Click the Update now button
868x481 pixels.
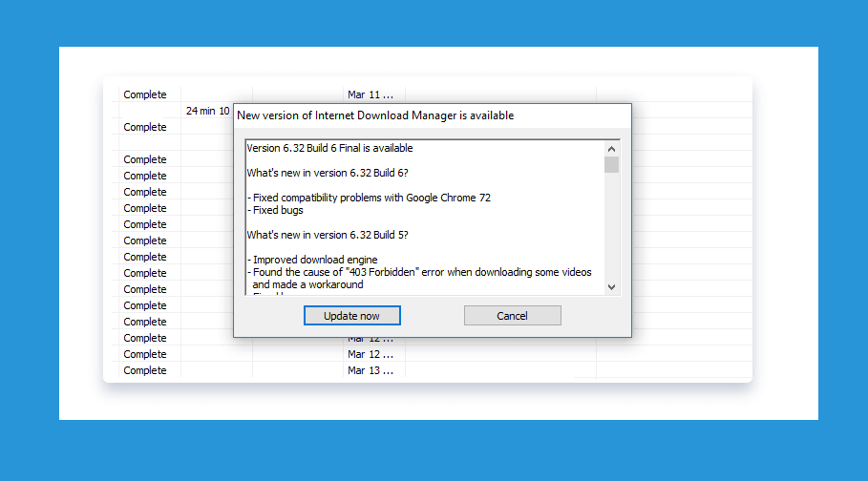[x=352, y=316]
